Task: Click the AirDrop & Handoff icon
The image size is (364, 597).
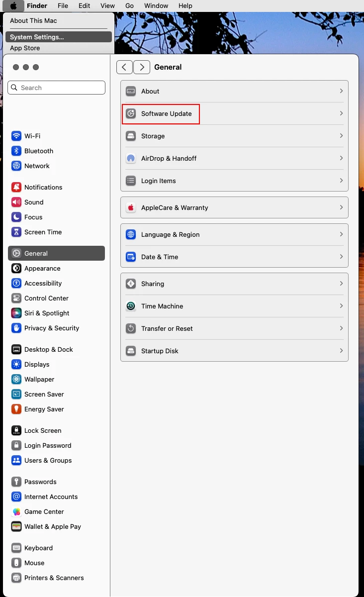Action: pyautogui.click(x=131, y=158)
